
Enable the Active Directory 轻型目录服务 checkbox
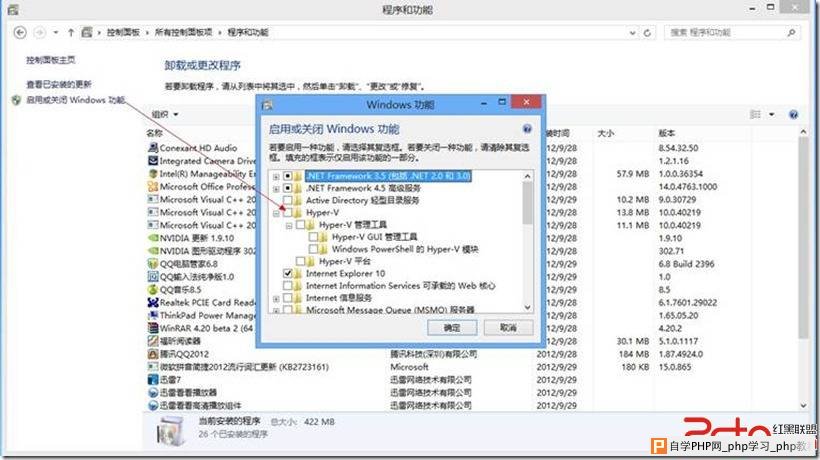[288, 200]
